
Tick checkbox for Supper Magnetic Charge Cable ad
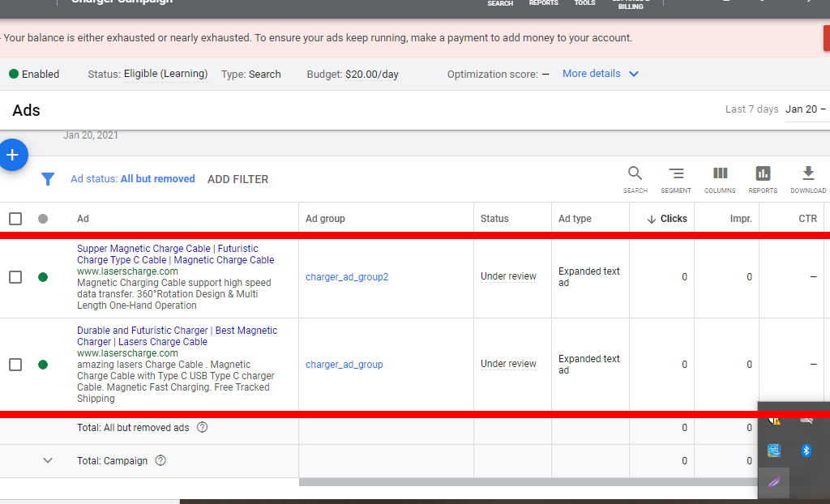coord(15,277)
